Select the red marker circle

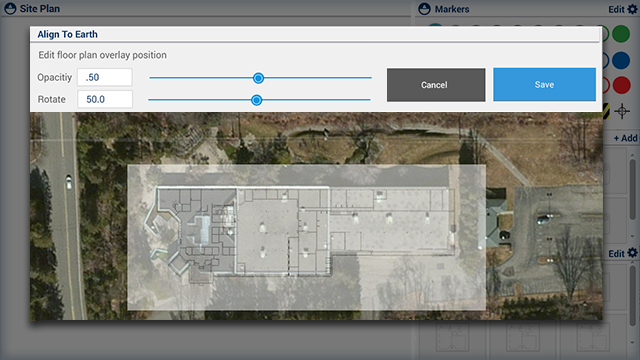(x=622, y=86)
